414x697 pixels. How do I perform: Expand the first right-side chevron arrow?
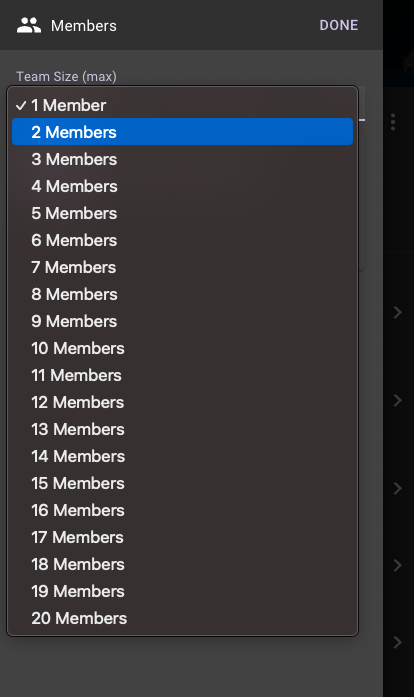tap(398, 312)
